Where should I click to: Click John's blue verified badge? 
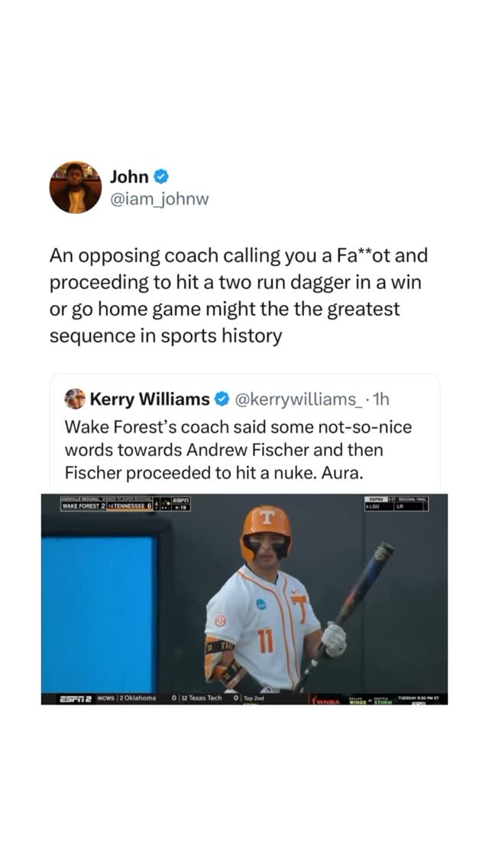click(x=161, y=177)
